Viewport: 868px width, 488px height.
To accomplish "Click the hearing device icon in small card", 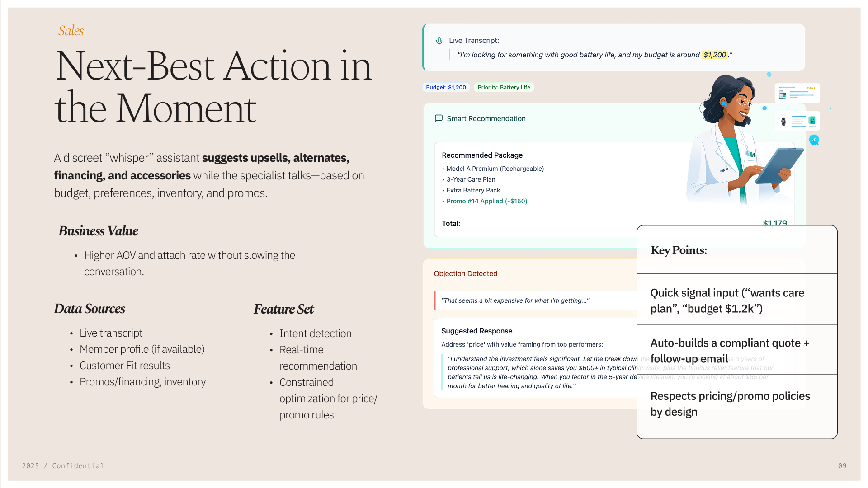I will click(x=783, y=122).
